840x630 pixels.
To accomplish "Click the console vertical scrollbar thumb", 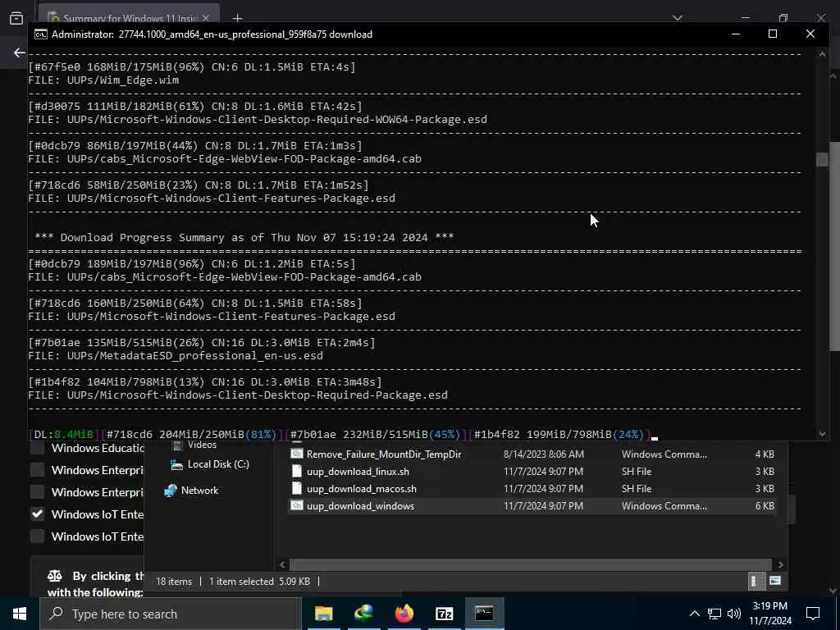I will point(822,160).
